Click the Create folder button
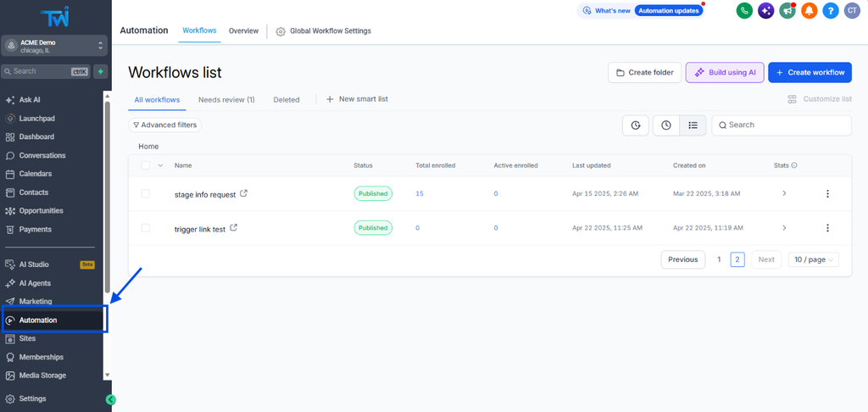The width and height of the screenshot is (868, 412). coord(645,73)
